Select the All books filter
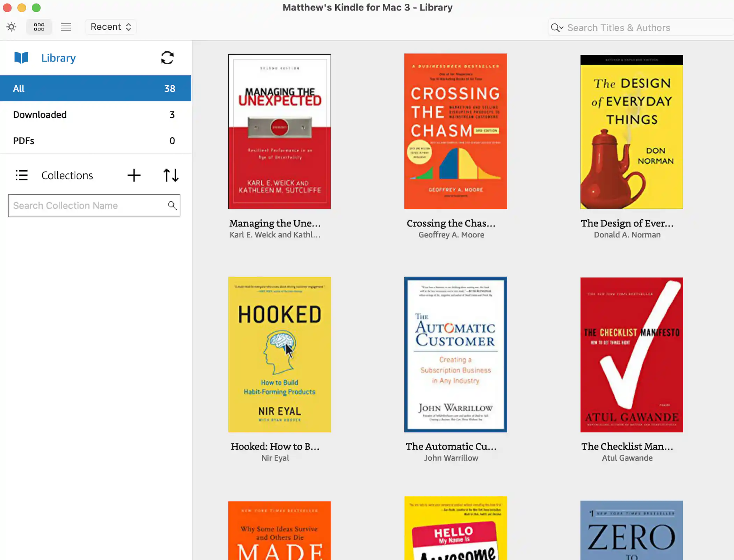Image resolution: width=734 pixels, height=560 pixels. (95, 88)
